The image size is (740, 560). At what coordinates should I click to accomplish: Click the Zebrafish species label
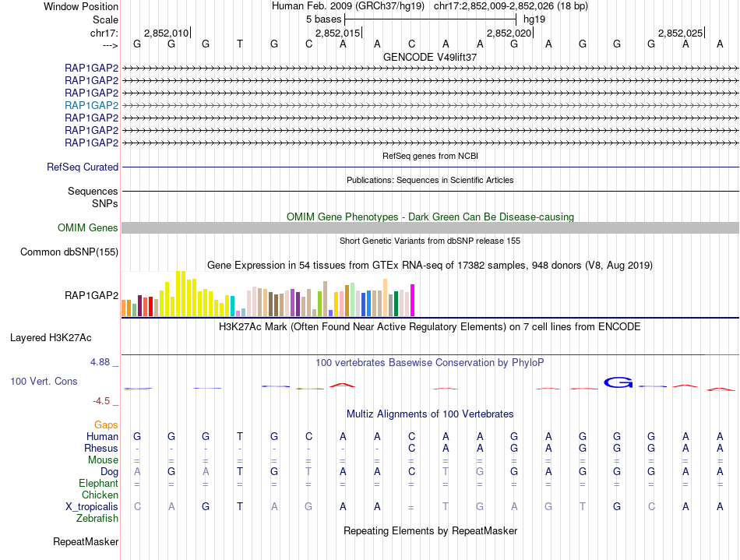coord(97,519)
